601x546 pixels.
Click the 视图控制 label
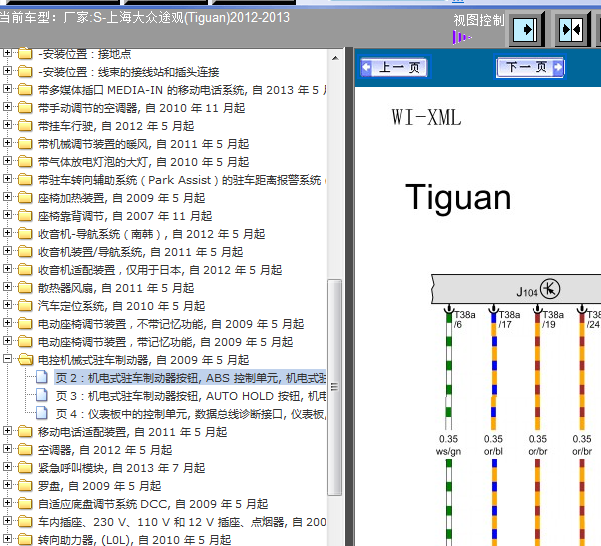pos(479,20)
